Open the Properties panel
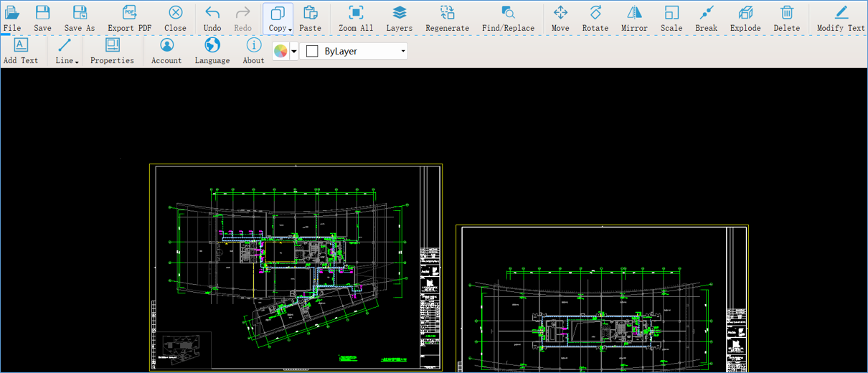The height and width of the screenshot is (373, 868). tap(113, 51)
